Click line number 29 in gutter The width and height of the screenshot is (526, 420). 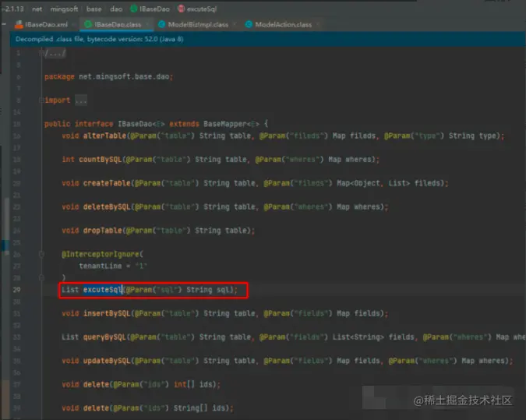(x=16, y=290)
